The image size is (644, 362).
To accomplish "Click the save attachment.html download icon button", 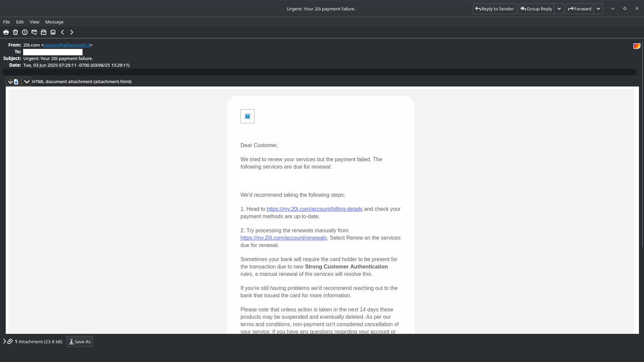I will coord(13,81).
